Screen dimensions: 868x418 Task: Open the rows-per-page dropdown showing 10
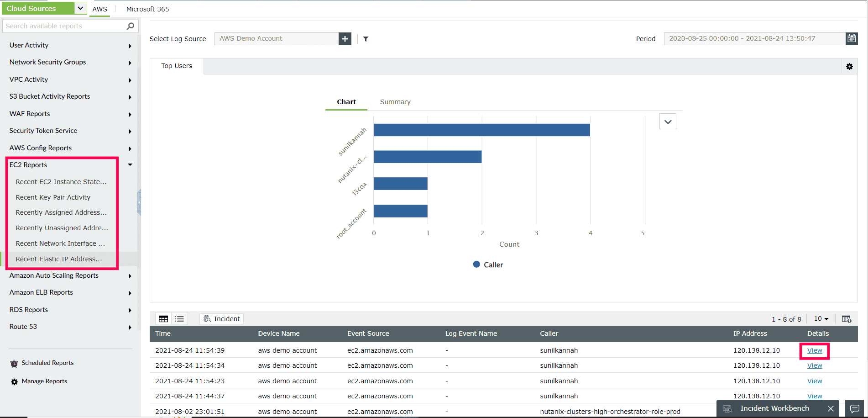tap(821, 318)
